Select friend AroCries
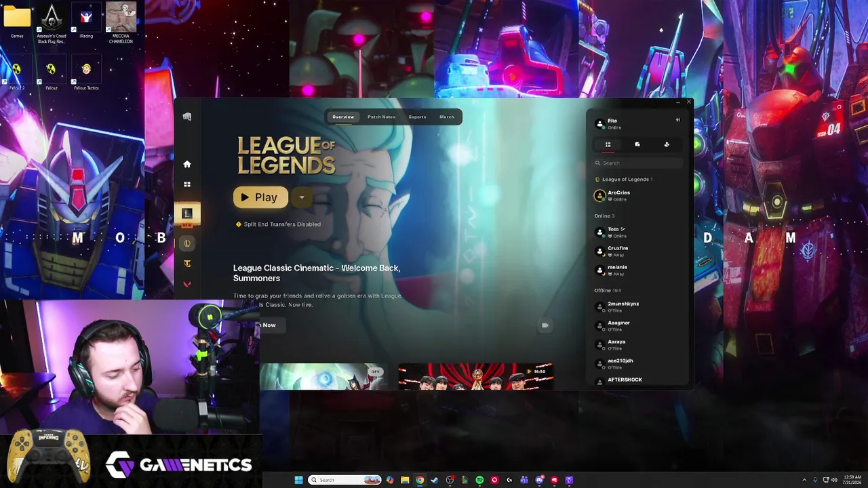 pos(637,196)
